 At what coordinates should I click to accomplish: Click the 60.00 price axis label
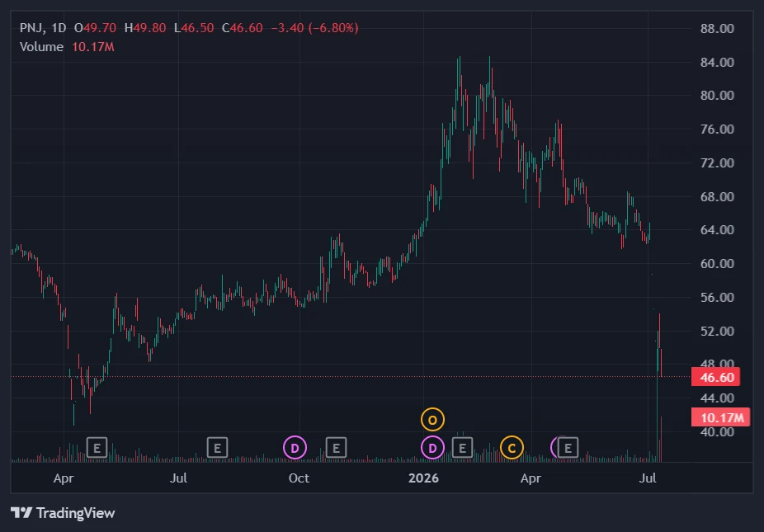coord(717,264)
